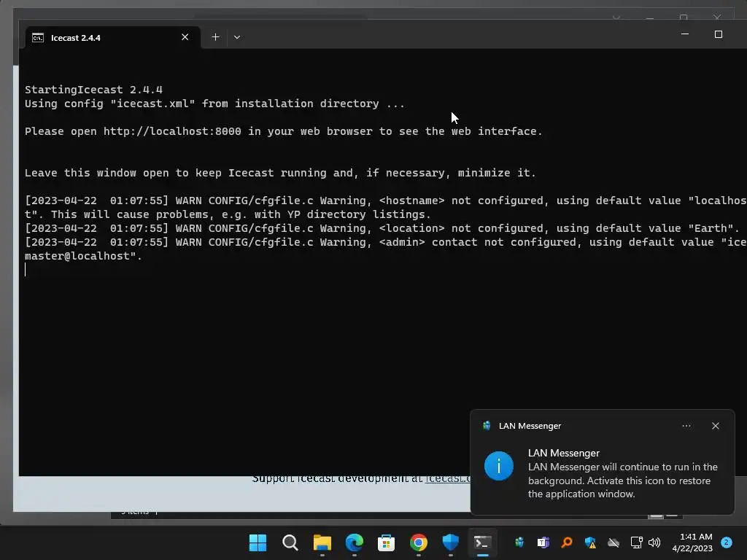The width and height of the screenshot is (747, 560).
Task: Open the Microsoft Teams tray icon
Action: point(543,542)
